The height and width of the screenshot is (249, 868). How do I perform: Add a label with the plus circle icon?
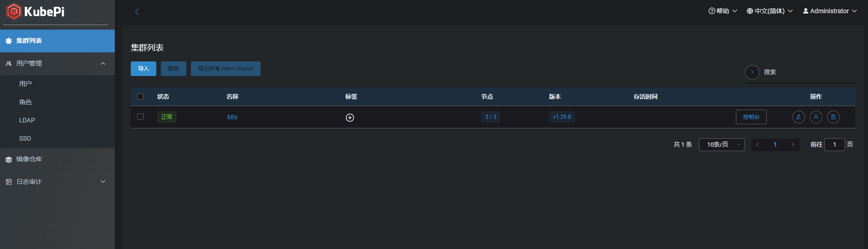(x=350, y=117)
